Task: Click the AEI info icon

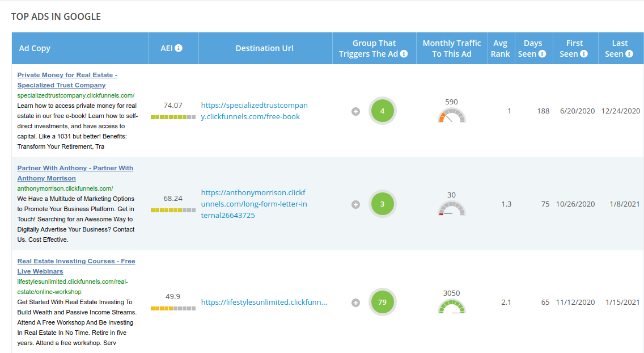Action: point(178,48)
